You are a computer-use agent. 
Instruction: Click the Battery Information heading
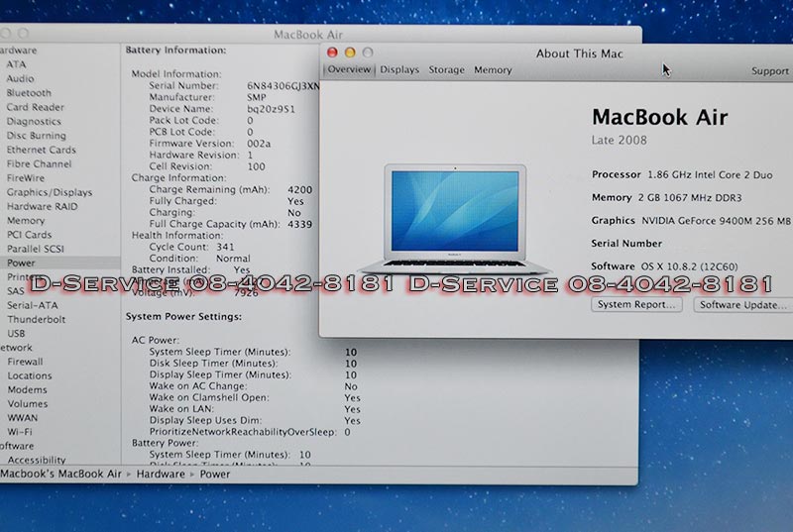pyautogui.click(x=176, y=50)
